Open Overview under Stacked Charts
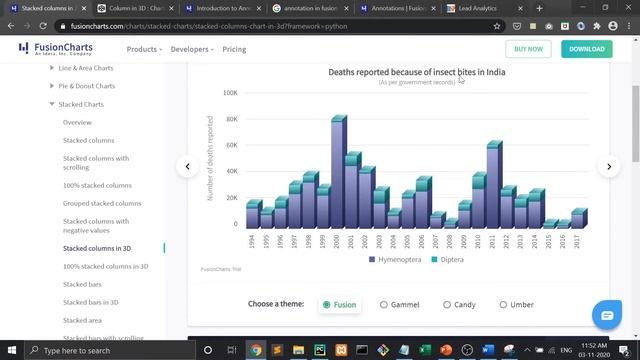This screenshot has height=360, width=640. [x=77, y=122]
